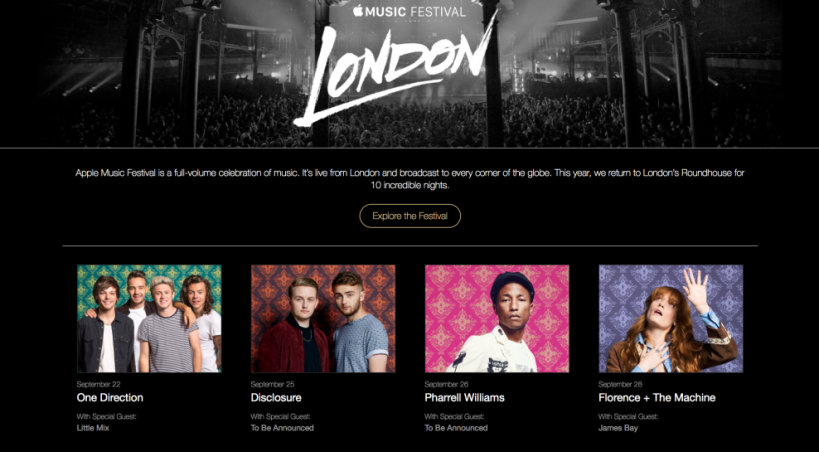Click the September 26 date label
Screen dimensions: 819x452
click(448, 384)
